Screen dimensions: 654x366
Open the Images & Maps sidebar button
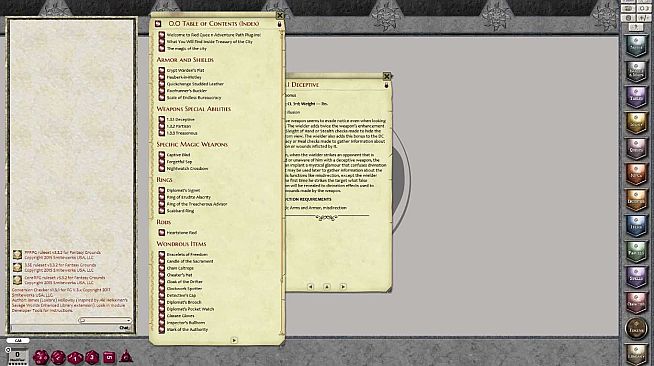click(x=636, y=71)
